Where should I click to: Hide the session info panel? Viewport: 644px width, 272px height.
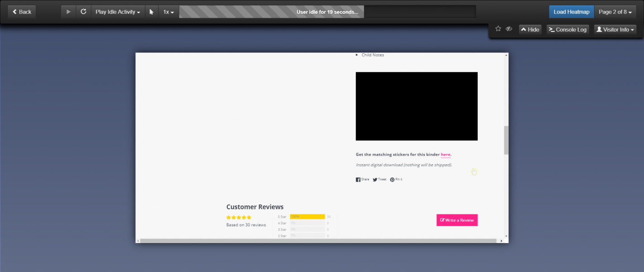tap(530, 29)
